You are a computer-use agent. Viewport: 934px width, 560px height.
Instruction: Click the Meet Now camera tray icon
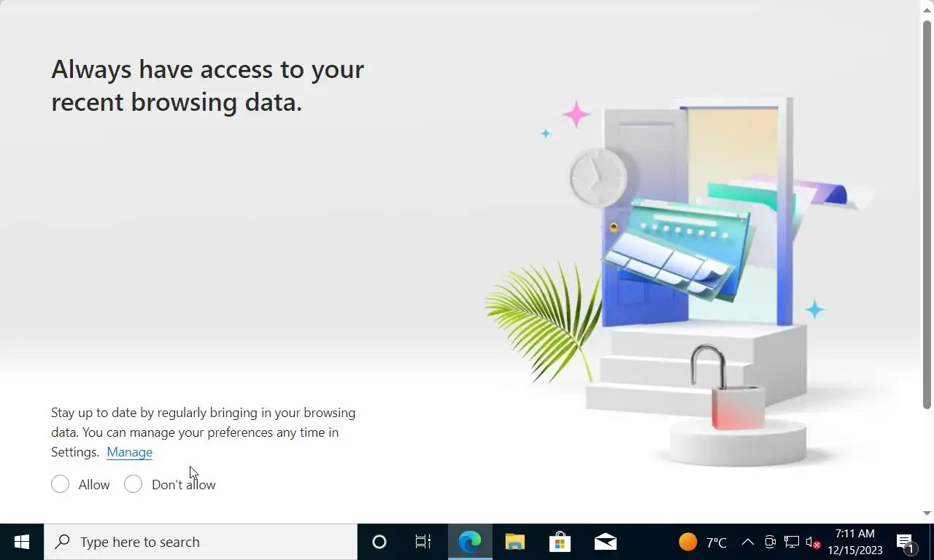tap(770, 542)
